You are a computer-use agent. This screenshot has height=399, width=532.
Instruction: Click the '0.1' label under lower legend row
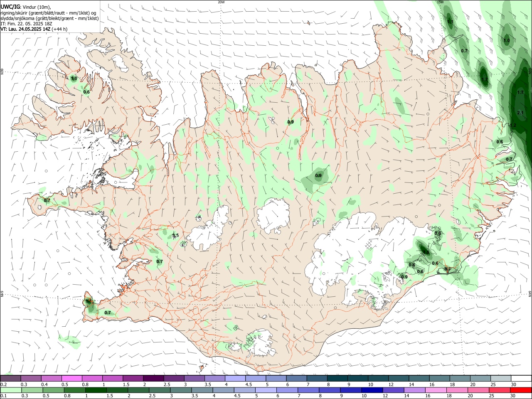(3, 397)
